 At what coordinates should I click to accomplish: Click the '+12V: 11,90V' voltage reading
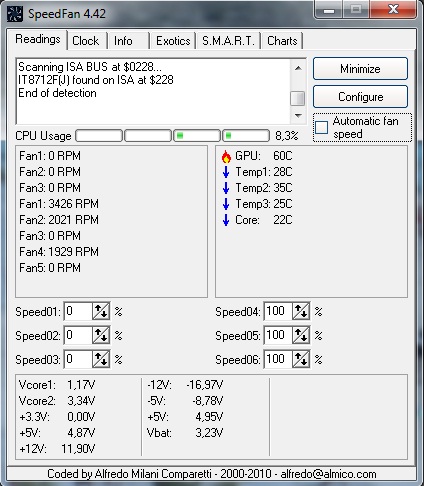(57, 449)
